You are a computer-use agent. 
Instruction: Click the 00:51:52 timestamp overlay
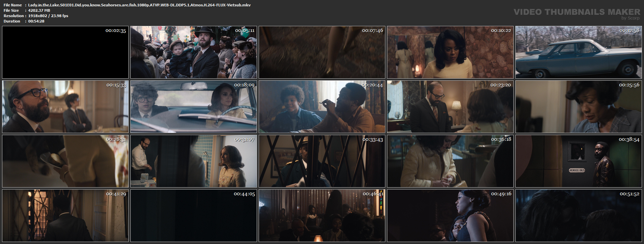[629, 194]
